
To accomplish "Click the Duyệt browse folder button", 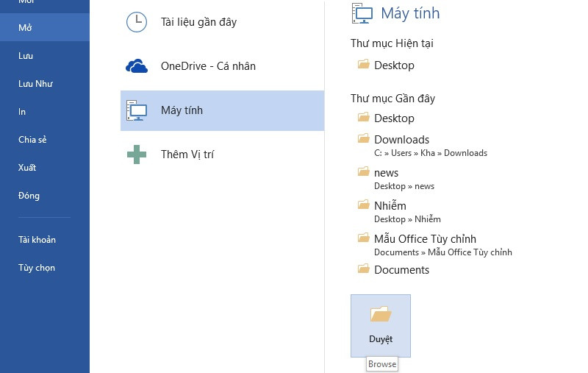I will tap(381, 325).
